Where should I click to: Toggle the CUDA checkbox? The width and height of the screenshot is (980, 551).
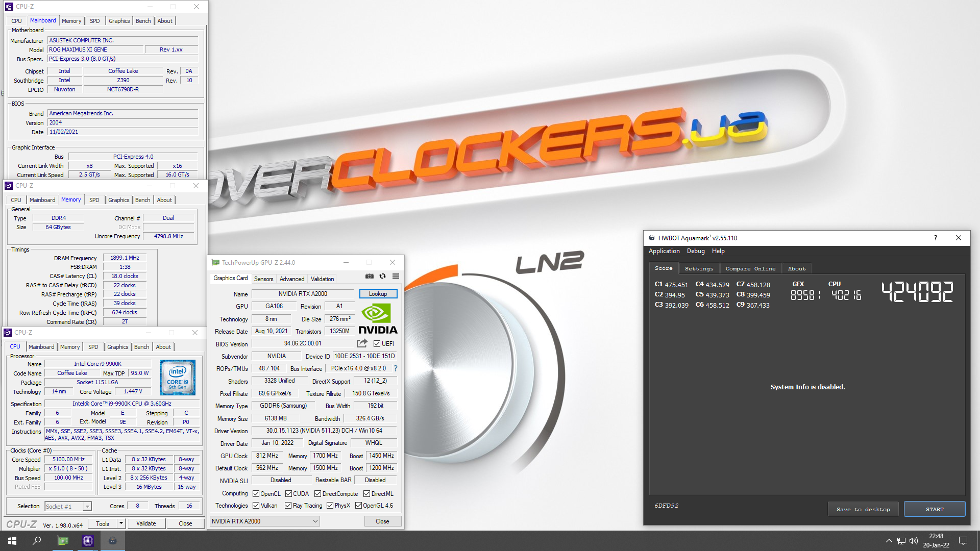pos(288,494)
